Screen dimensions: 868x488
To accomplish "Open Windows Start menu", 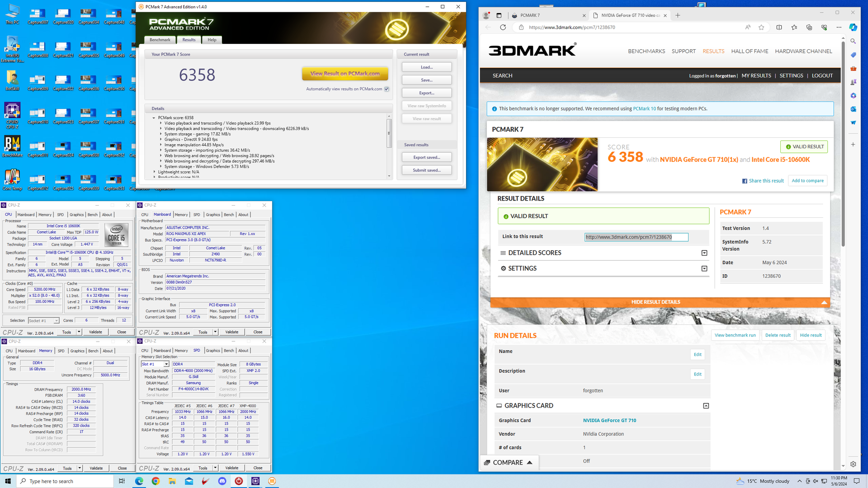I will [8, 481].
